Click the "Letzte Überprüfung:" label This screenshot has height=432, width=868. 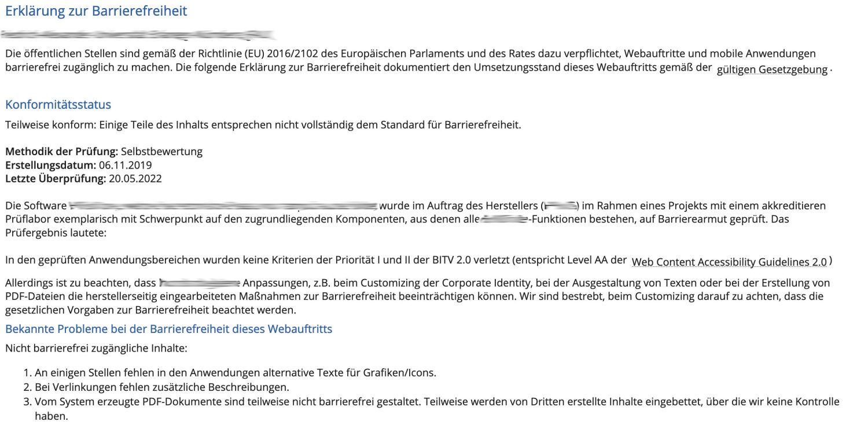[56, 178]
